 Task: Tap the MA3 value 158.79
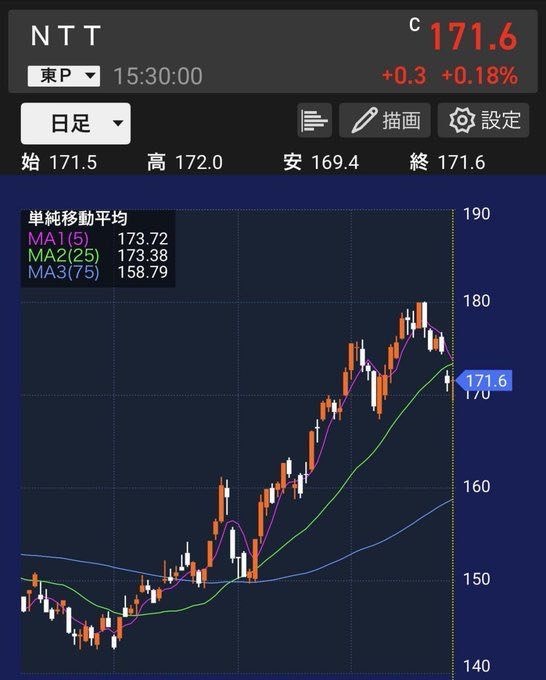pyautogui.click(x=143, y=272)
